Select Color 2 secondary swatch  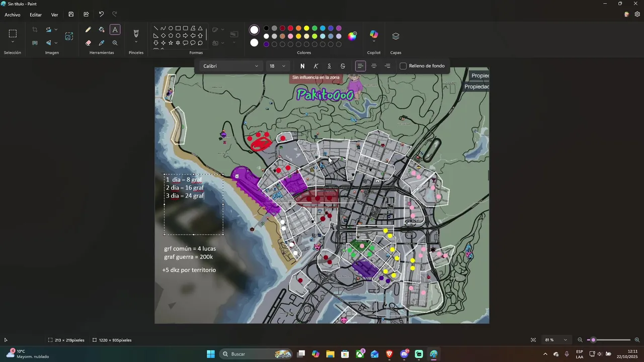tap(254, 43)
